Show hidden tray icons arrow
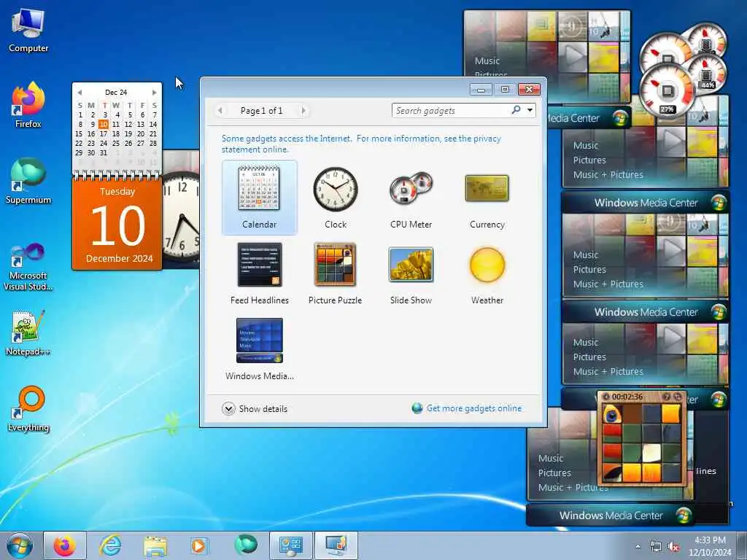The image size is (747, 560). point(638,547)
